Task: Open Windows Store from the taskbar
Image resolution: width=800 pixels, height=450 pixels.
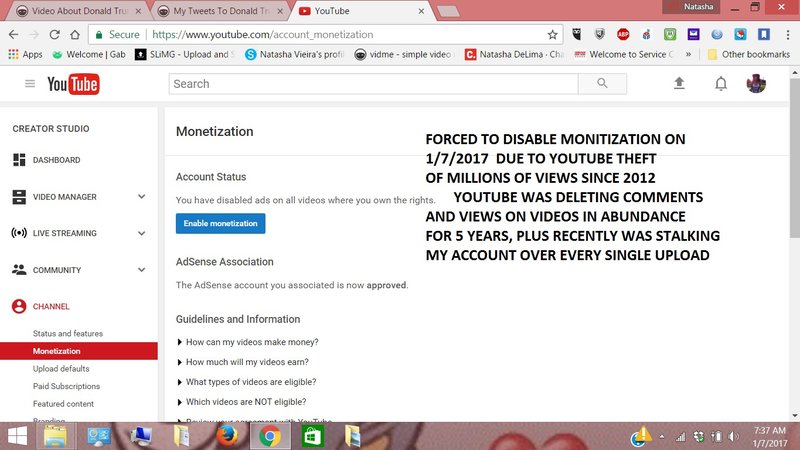Action: 312,436
